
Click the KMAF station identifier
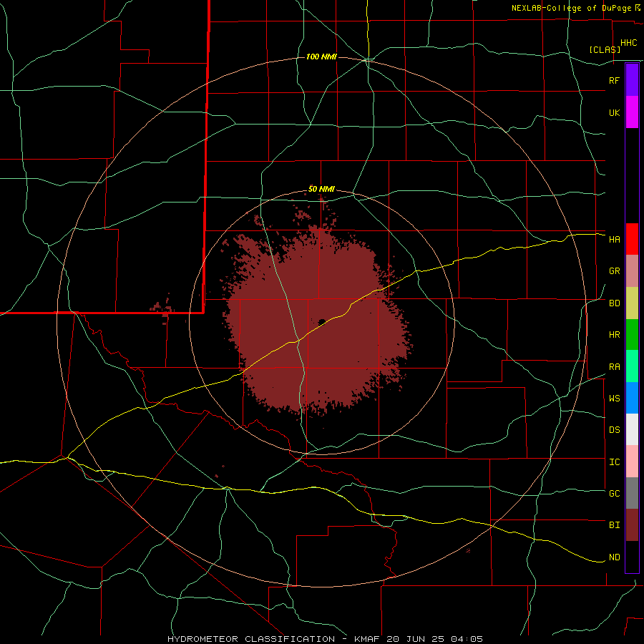click(x=369, y=639)
